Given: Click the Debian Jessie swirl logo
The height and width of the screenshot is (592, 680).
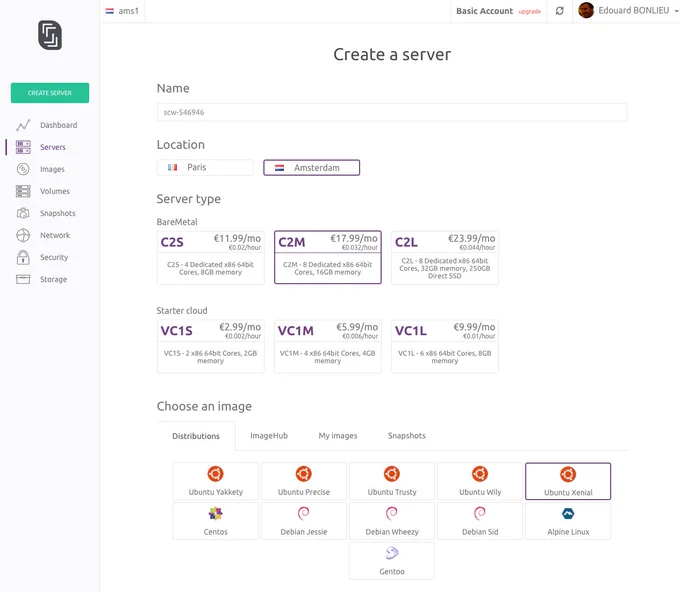Looking at the screenshot, I should click(x=304, y=514).
